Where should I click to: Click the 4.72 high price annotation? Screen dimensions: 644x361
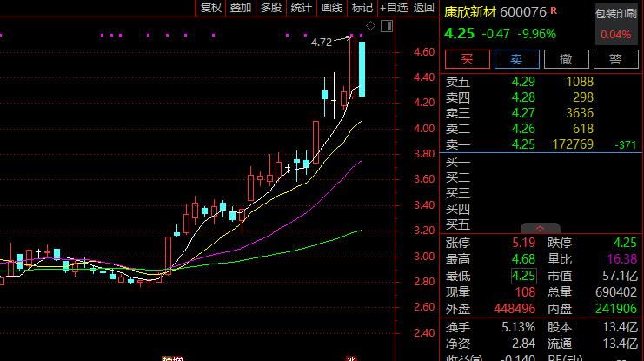pos(322,41)
